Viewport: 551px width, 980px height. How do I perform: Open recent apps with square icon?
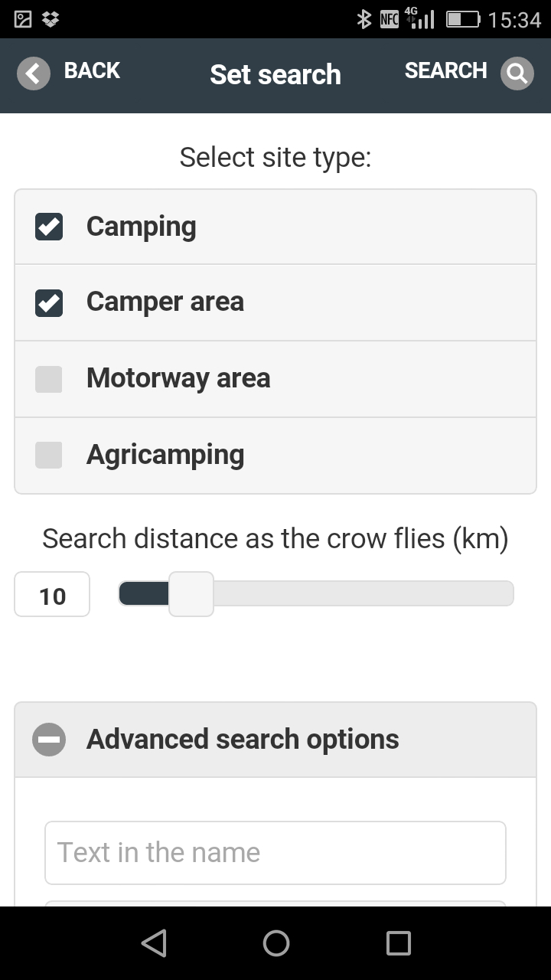pyautogui.click(x=398, y=943)
